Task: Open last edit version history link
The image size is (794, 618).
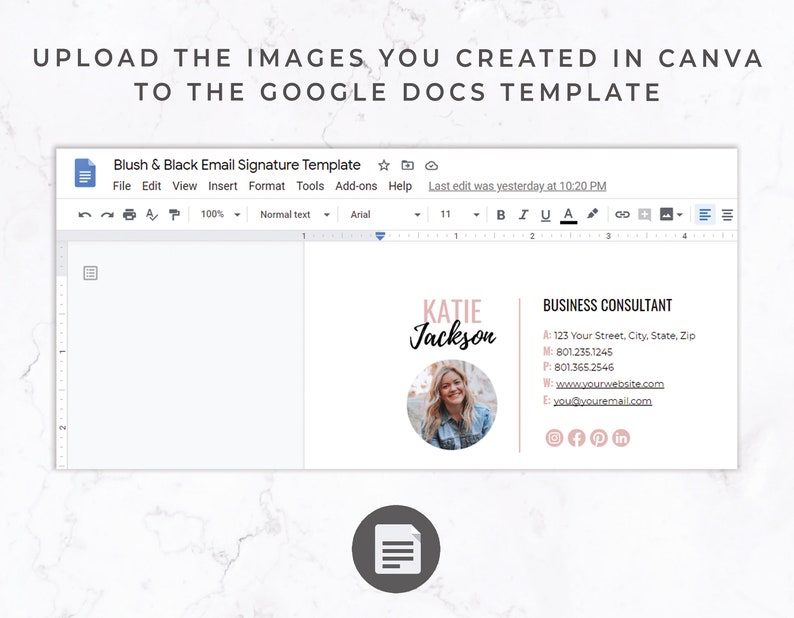Action: click(517, 186)
